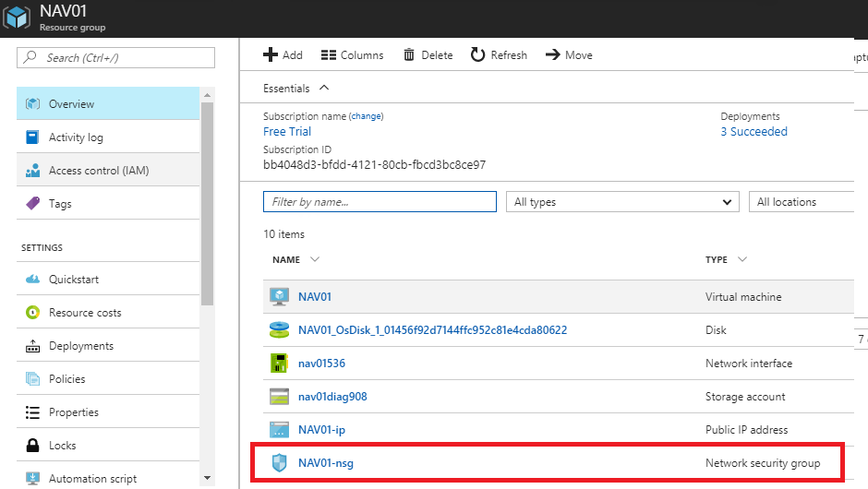Sort by the NAME column header

287,260
